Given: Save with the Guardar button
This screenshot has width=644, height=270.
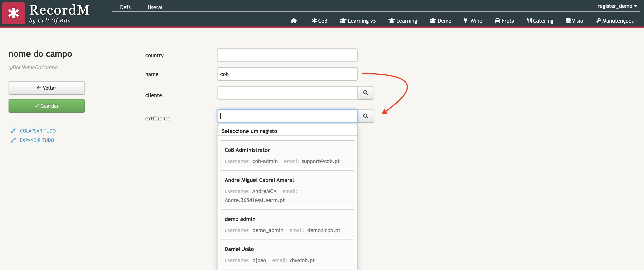Looking at the screenshot, I should coord(46,106).
